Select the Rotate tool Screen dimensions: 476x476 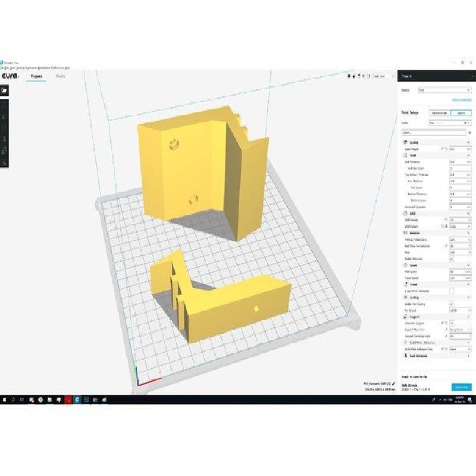[x=4, y=128]
